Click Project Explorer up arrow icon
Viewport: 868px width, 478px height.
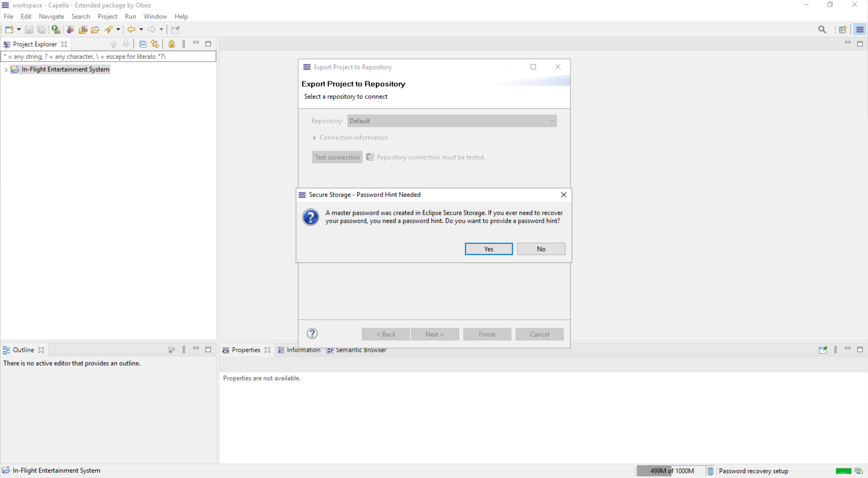[x=113, y=44]
